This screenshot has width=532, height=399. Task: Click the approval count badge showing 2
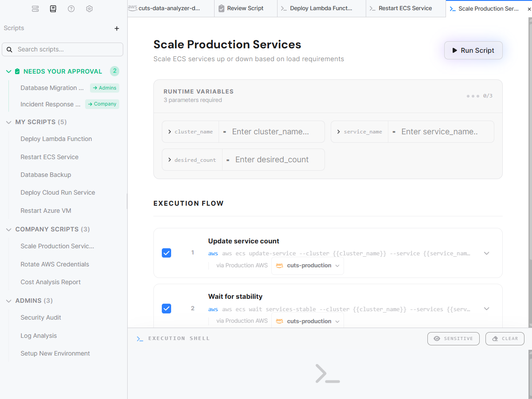115,71
